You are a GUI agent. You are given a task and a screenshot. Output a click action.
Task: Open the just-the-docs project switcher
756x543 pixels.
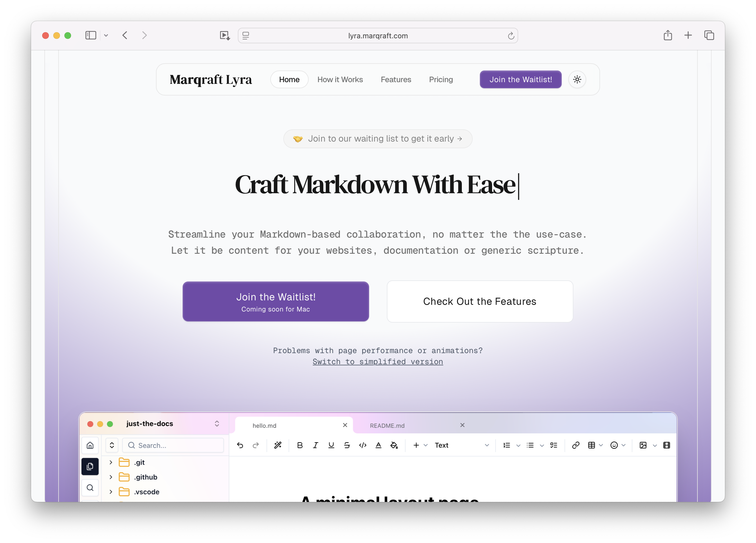[217, 424]
